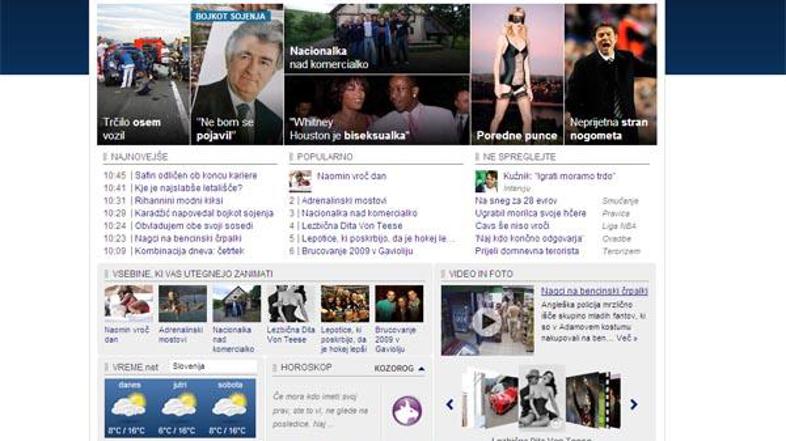The width and height of the screenshot is (786, 441).
Task: Open the Poredne punce feature image
Action: coord(517,75)
